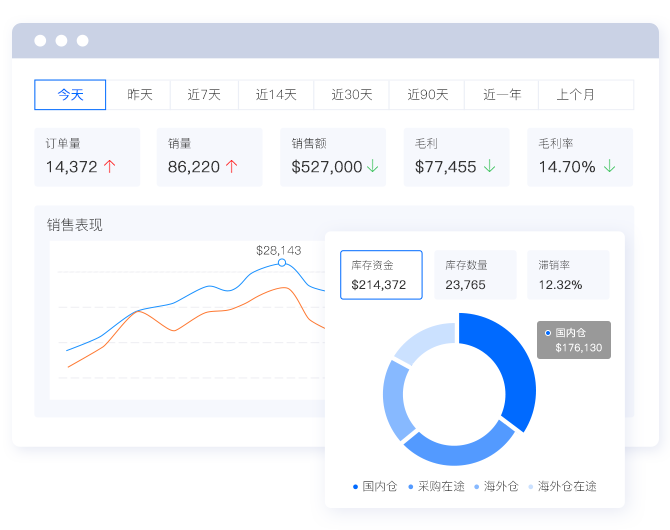Click the 采购在途 legend dot
The height and width of the screenshot is (530, 670).
(x=410, y=487)
